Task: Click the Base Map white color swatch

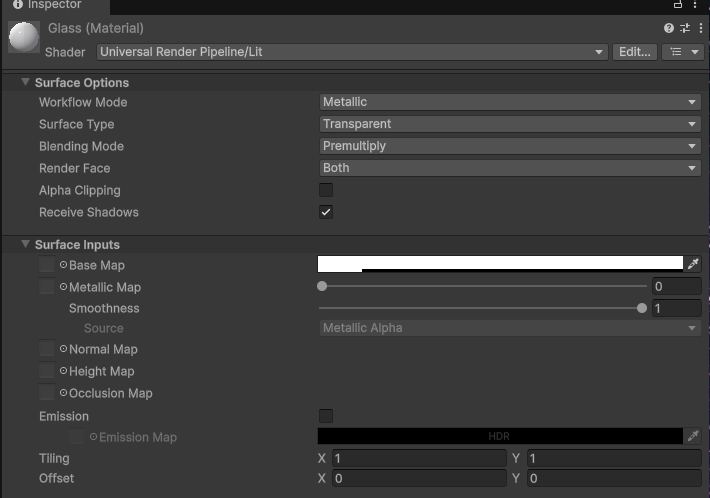Action: pyautogui.click(x=500, y=264)
